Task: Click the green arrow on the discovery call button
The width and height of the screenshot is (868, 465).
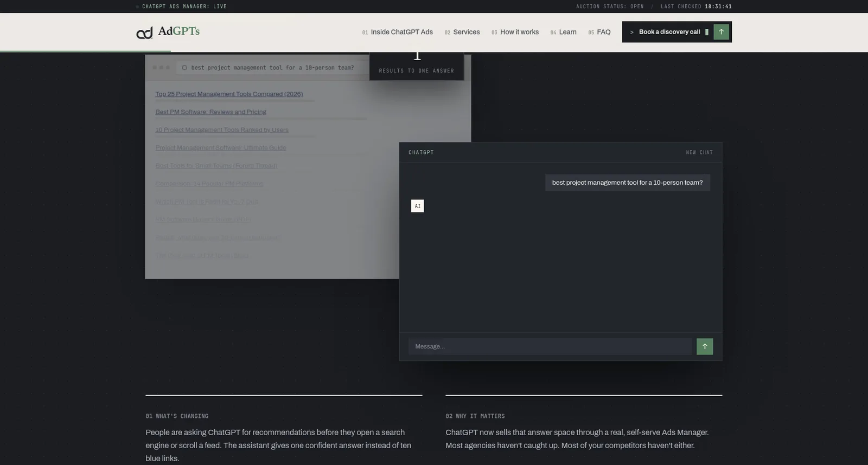Action: (x=721, y=32)
